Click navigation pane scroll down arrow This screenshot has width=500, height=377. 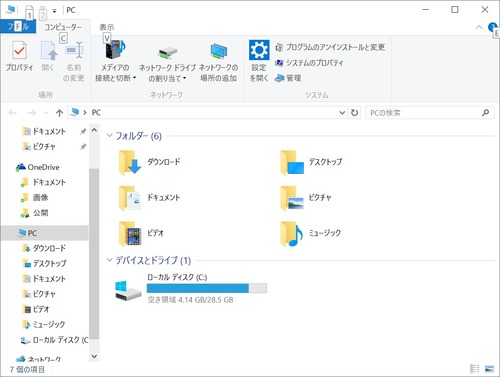point(94,356)
